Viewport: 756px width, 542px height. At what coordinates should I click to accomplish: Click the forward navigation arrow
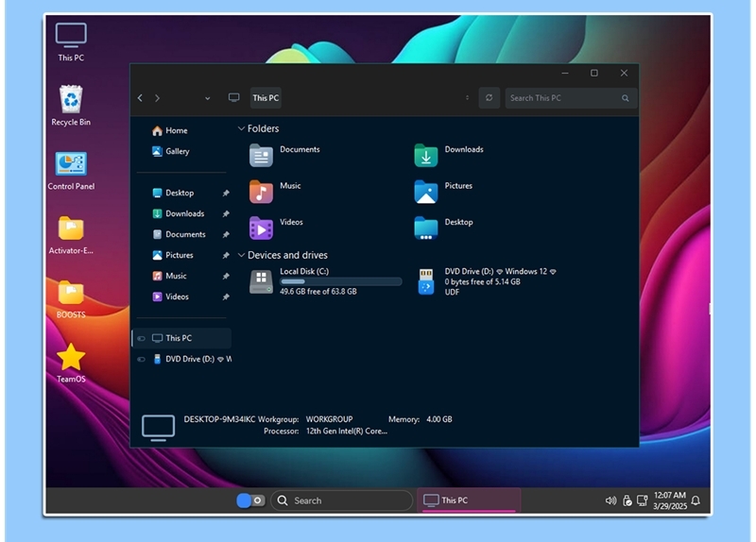(157, 98)
